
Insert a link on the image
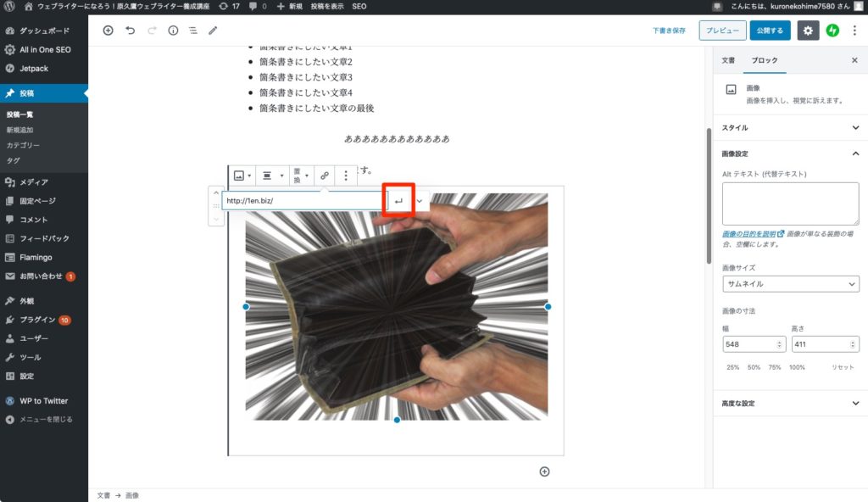pyautogui.click(x=325, y=176)
